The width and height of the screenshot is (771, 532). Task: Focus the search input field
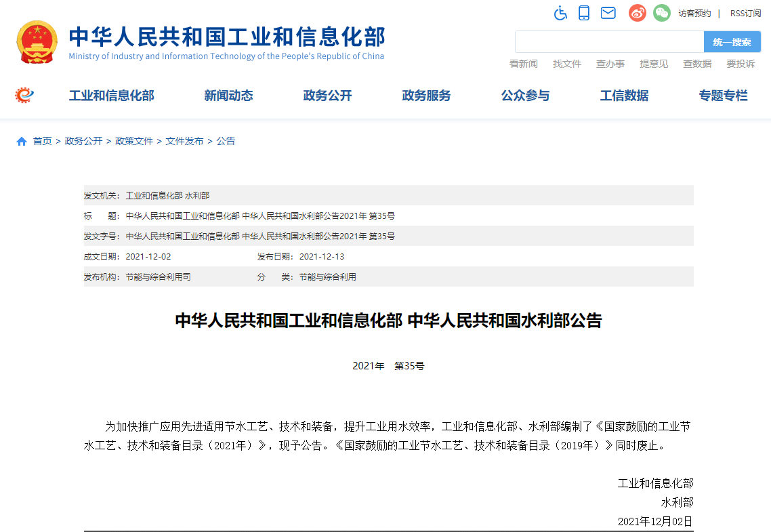(609, 42)
